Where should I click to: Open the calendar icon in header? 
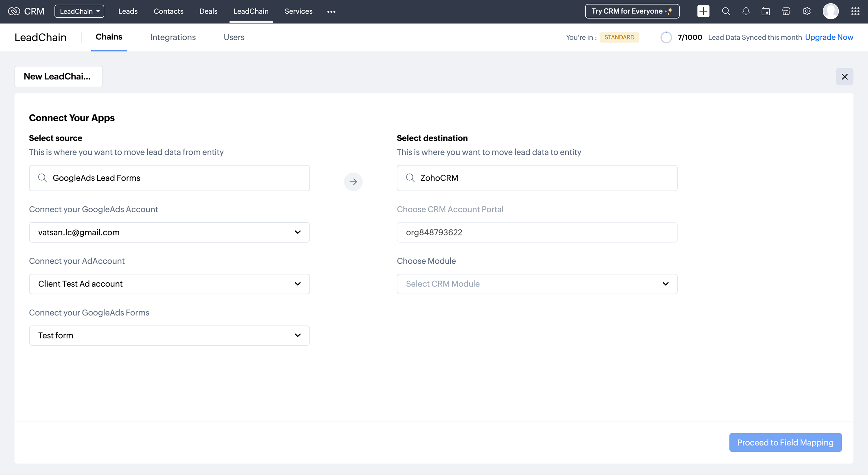click(766, 11)
